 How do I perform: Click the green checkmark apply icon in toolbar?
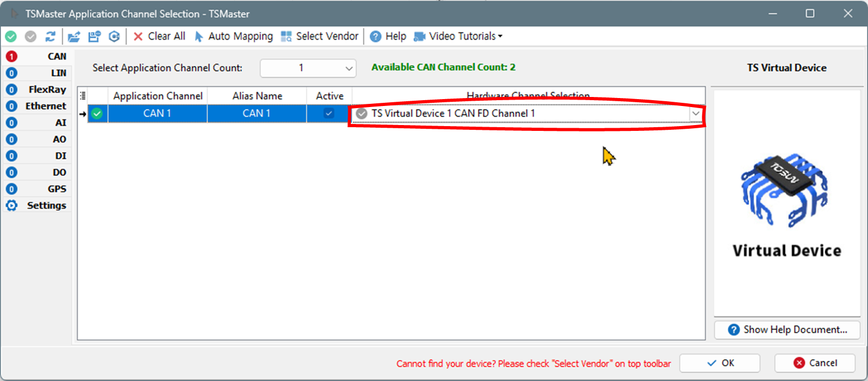pos(11,37)
